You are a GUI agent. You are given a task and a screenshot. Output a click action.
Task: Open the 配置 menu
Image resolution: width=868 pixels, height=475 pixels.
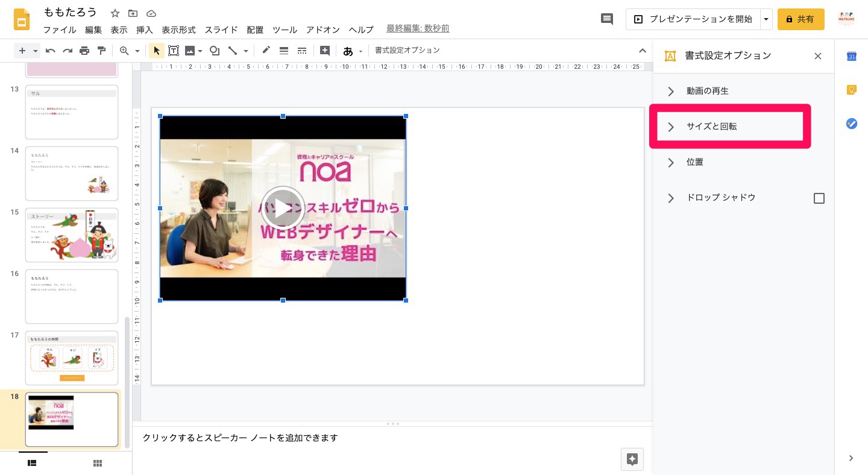255,30
